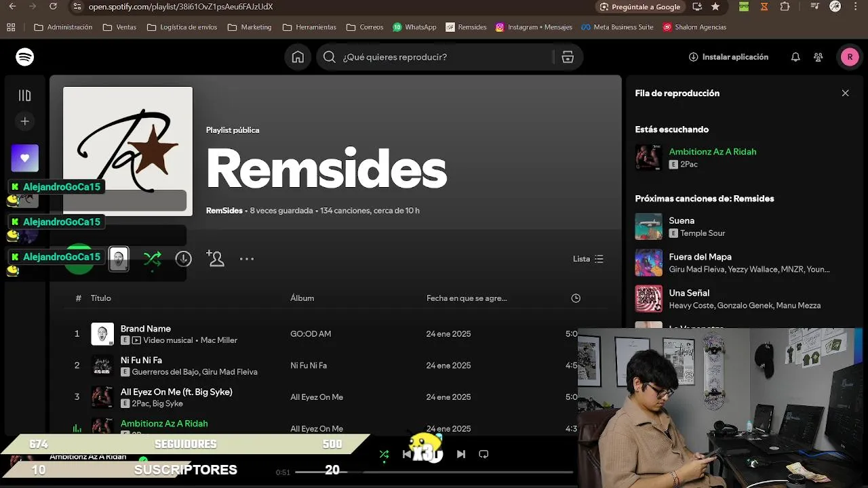
Task: Click the browser back arrow
Action: [x=12, y=7]
